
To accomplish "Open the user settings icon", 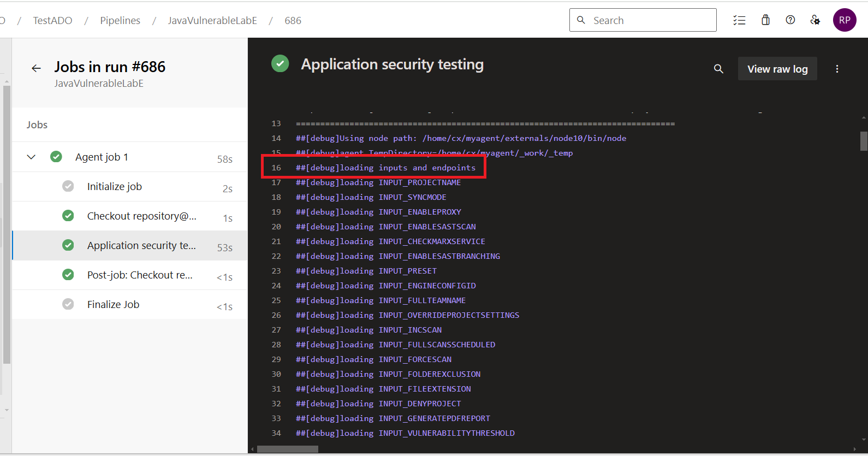I will [x=815, y=20].
